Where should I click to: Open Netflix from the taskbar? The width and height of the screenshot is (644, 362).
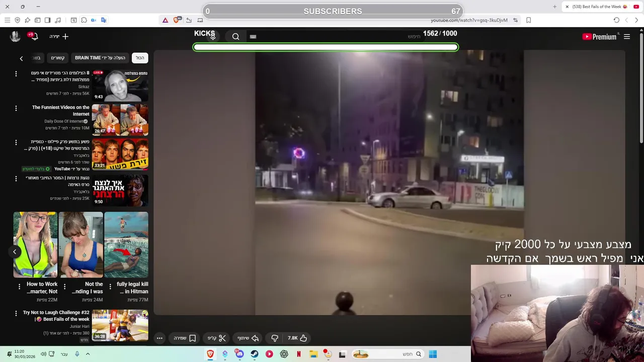pyautogui.click(x=299, y=354)
